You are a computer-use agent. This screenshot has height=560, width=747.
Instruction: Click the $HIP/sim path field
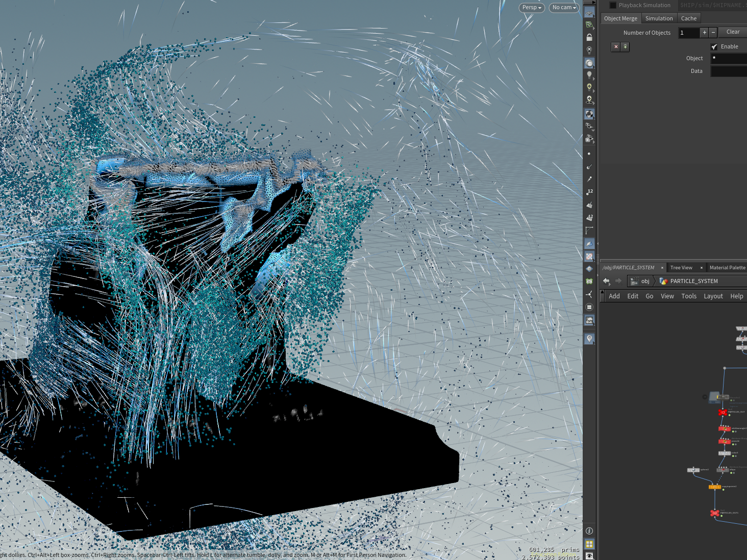712,5
